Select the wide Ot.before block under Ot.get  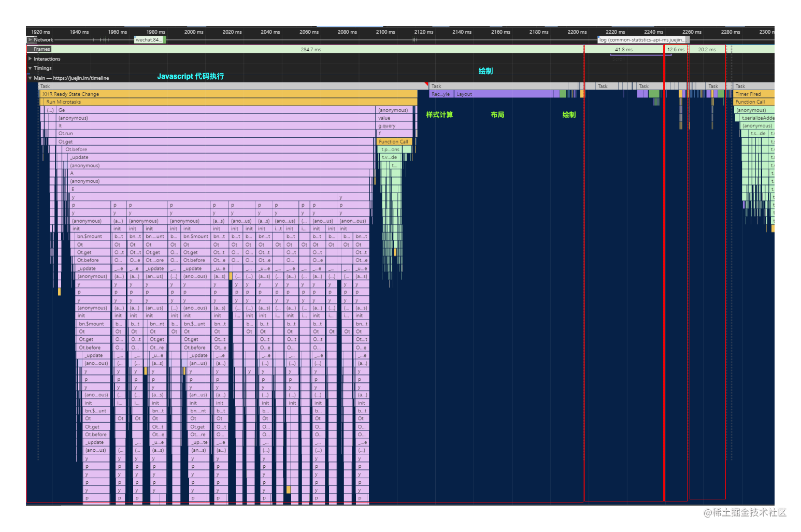click(x=219, y=150)
